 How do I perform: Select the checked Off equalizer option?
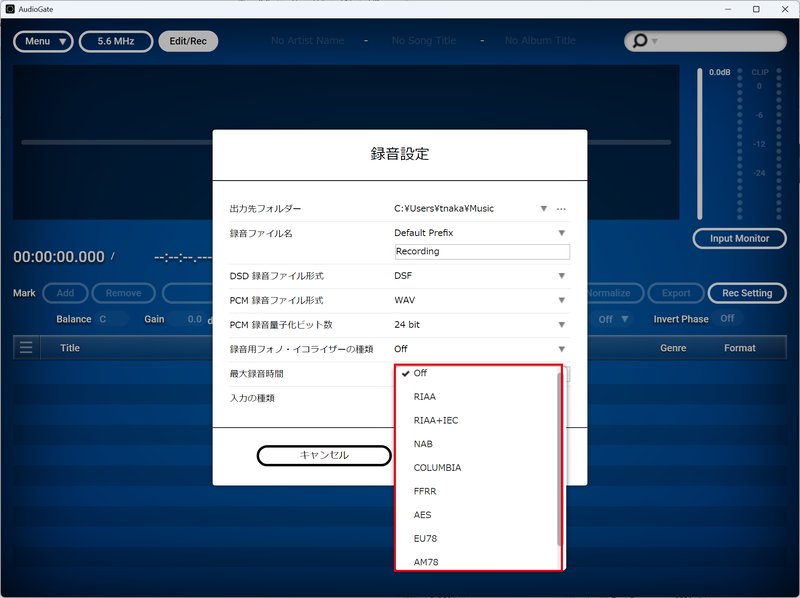point(424,372)
